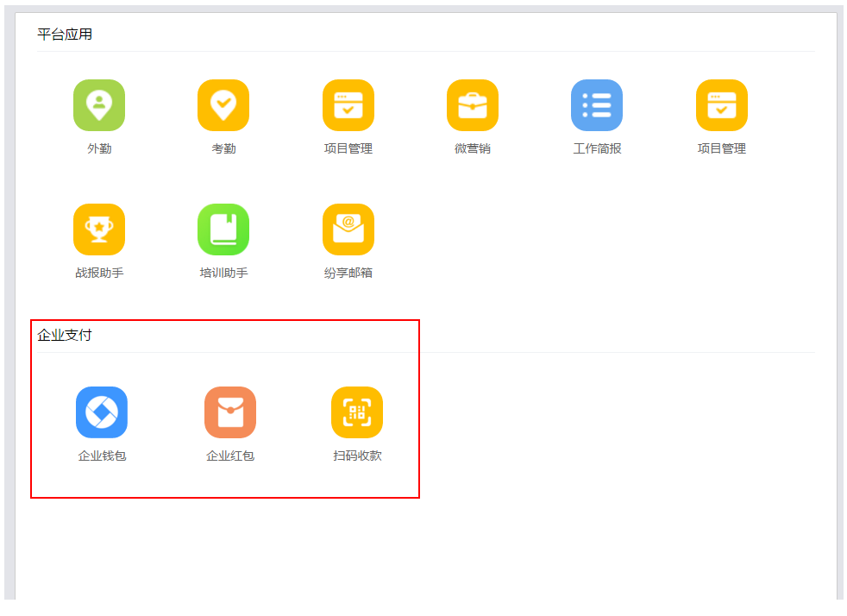The image size is (847, 616).
Task: Click the 微营销 text label
Action: (x=473, y=148)
